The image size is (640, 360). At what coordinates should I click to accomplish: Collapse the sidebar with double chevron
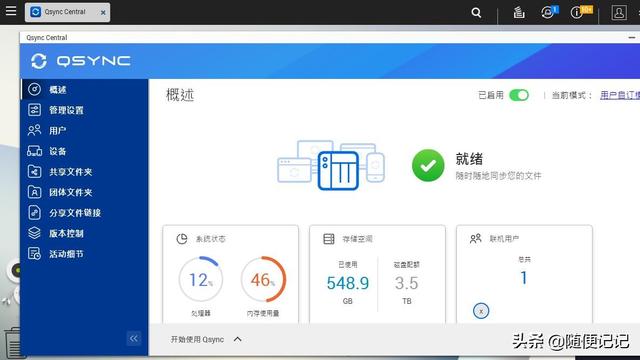[133, 338]
